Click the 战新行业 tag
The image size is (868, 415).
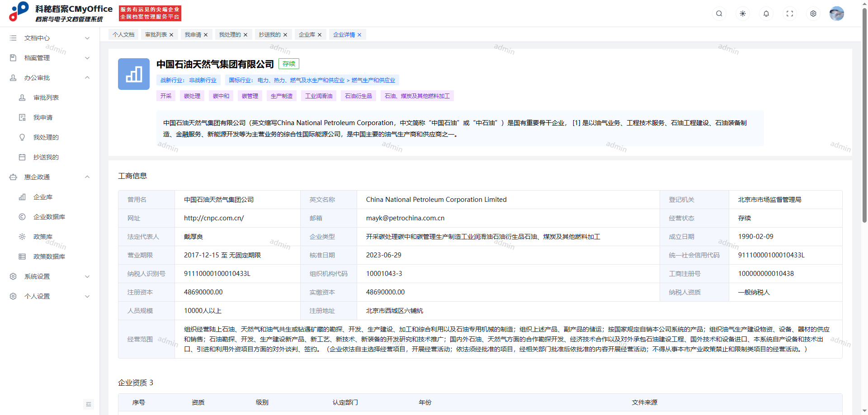point(189,80)
